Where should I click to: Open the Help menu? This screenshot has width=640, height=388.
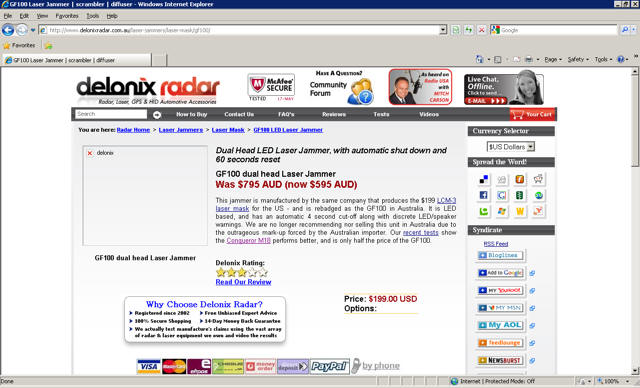112,16
